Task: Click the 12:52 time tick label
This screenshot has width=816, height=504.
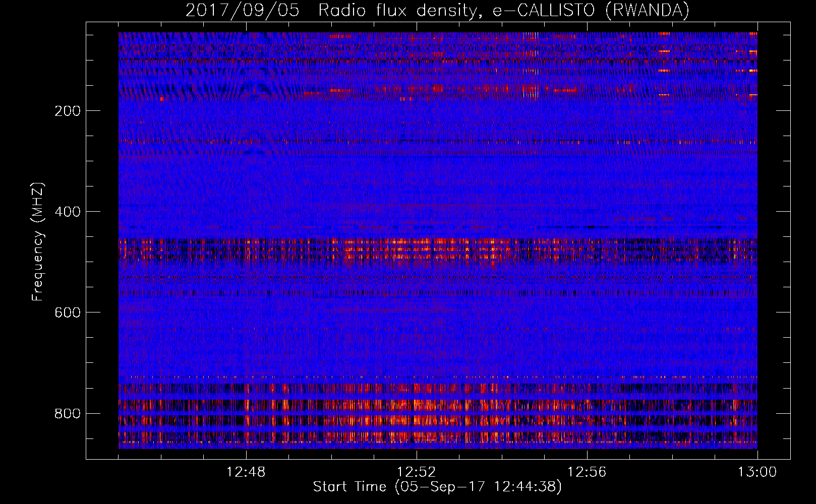Action: (x=417, y=472)
